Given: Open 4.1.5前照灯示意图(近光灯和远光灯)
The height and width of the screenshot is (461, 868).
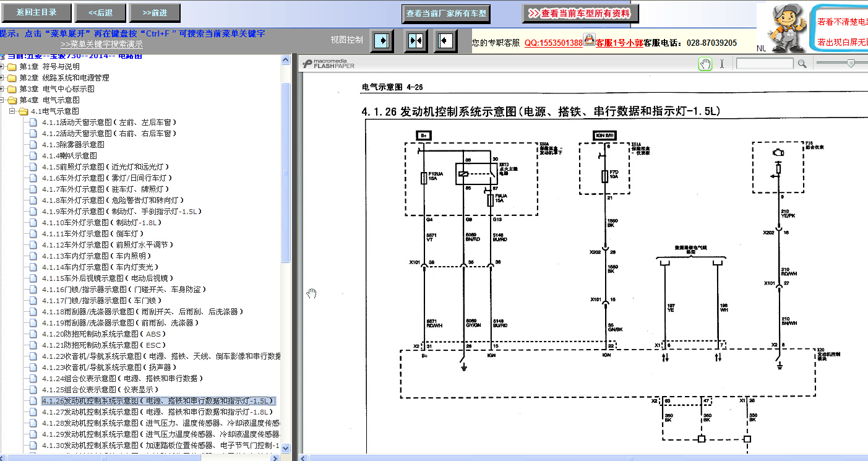Looking at the screenshot, I should coord(106,167).
